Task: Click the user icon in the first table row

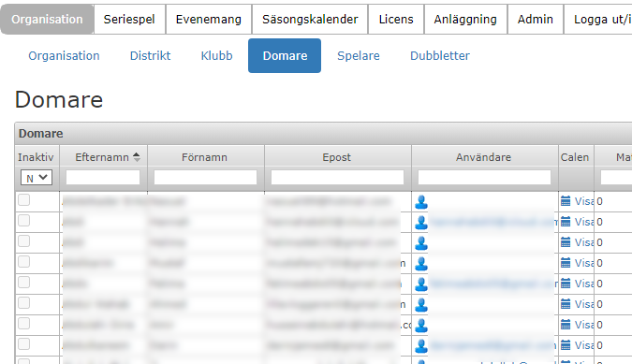Action: (x=421, y=202)
